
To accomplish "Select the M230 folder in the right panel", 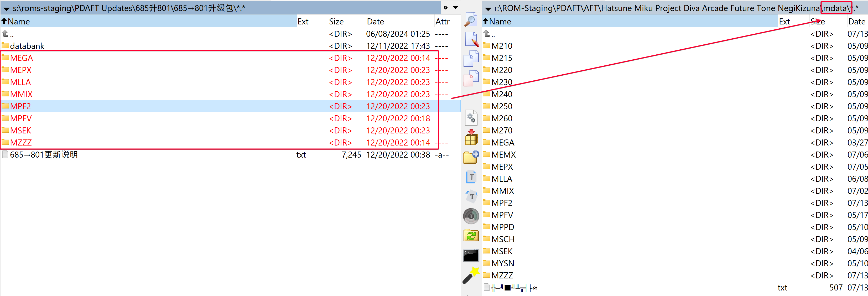I will pos(675,82).
